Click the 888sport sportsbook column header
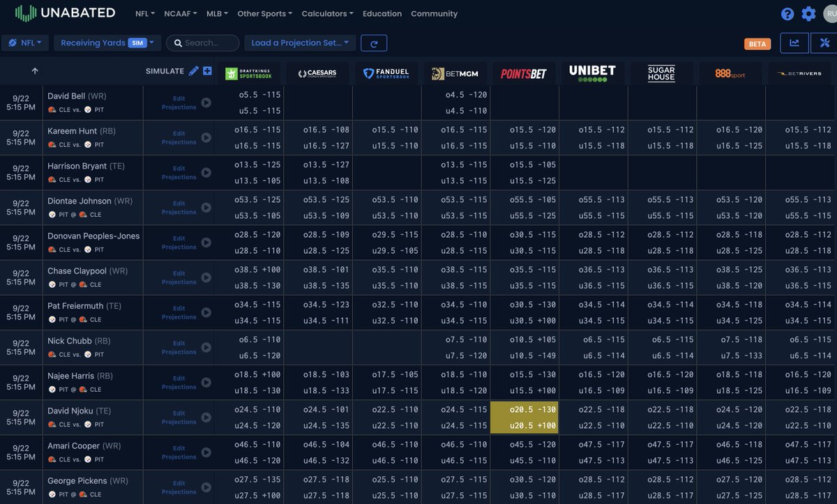This screenshot has width=837, height=504. (730, 73)
